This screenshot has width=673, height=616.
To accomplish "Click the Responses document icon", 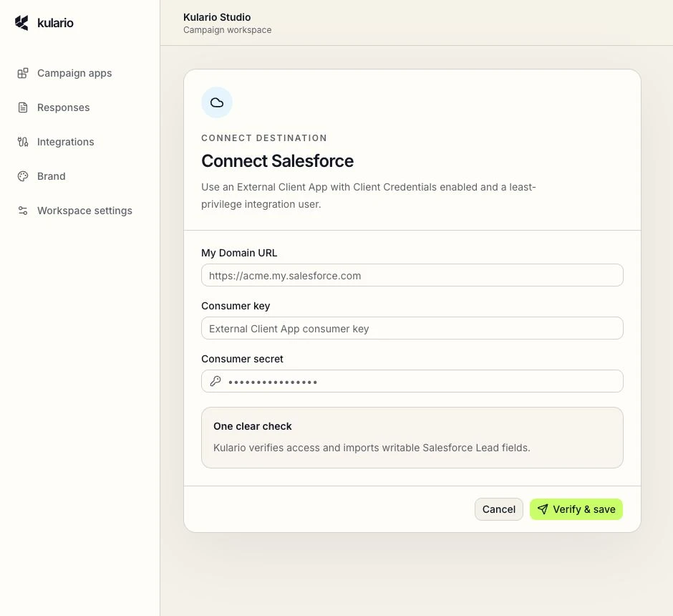I will 23,107.
